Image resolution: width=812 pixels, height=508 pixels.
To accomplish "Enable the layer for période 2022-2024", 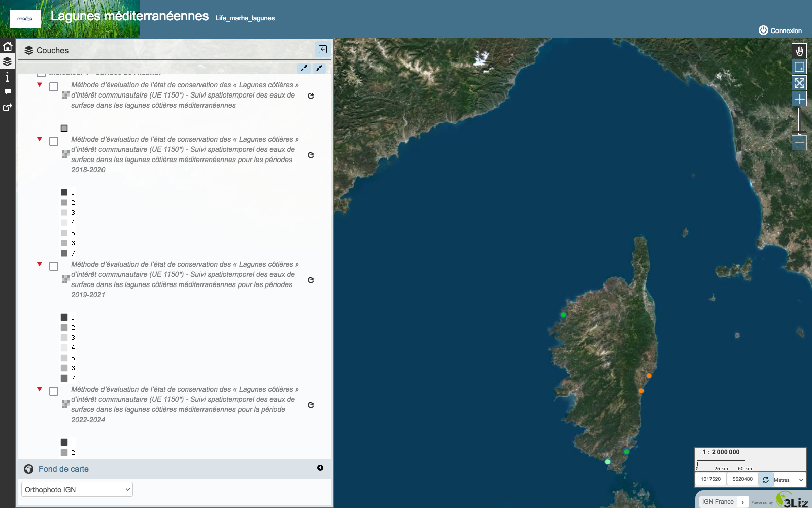I will coord(53,390).
